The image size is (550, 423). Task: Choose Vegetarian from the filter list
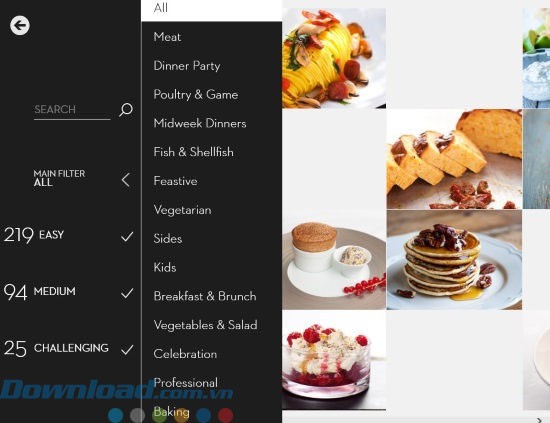pos(182,210)
